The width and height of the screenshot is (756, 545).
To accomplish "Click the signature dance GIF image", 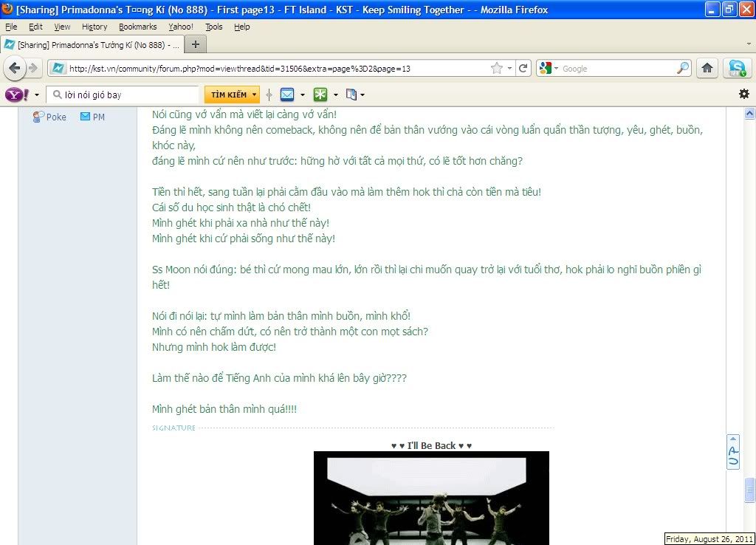I will click(x=431, y=498).
